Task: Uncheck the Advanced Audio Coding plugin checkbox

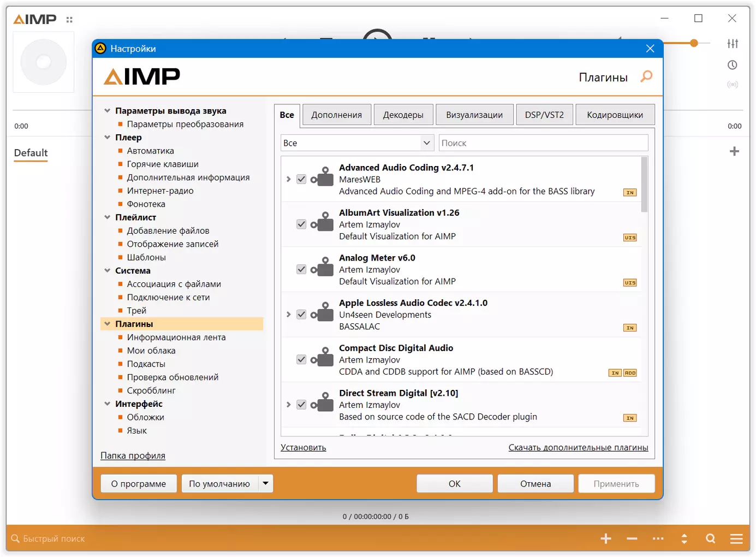Action: pos(301,179)
